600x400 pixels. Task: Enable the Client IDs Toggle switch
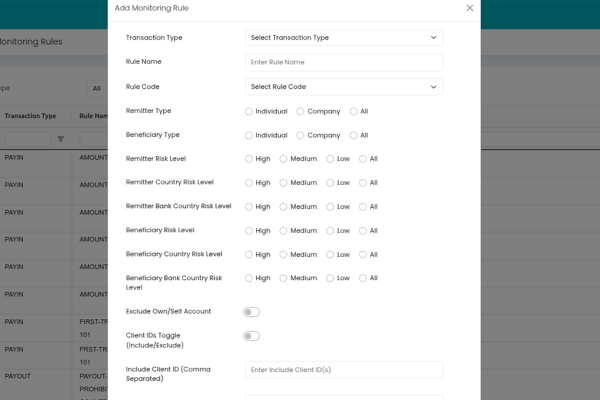pyautogui.click(x=251, y=336)
